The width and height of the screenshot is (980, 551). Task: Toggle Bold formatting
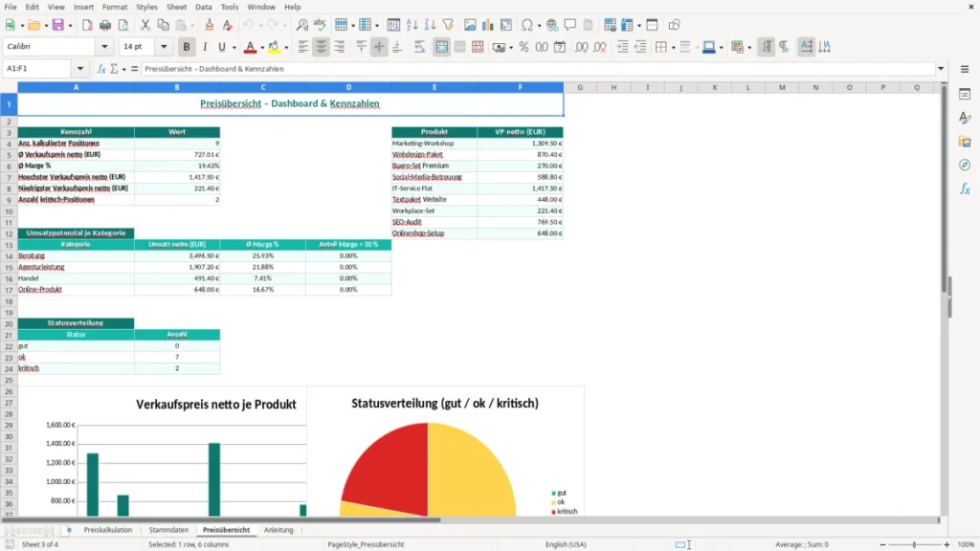(187, 47)
